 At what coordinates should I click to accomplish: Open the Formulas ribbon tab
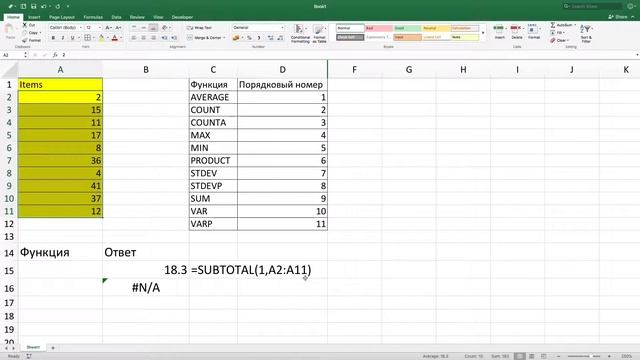click(x=93, y=17)
